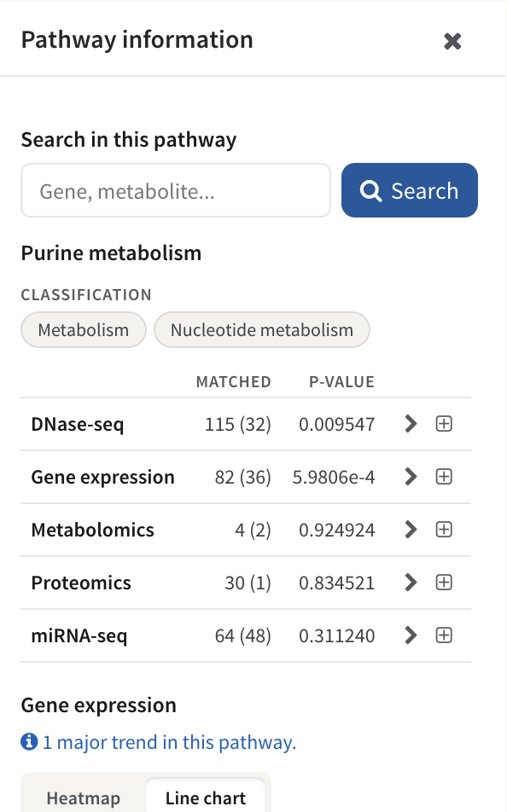Expand miRNA-seq row plus icon

click(x=444, y=635)
